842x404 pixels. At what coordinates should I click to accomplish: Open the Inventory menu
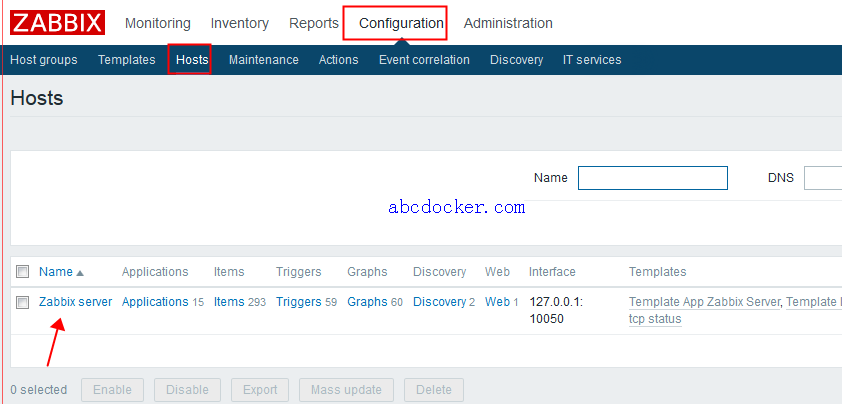point(240,23)
